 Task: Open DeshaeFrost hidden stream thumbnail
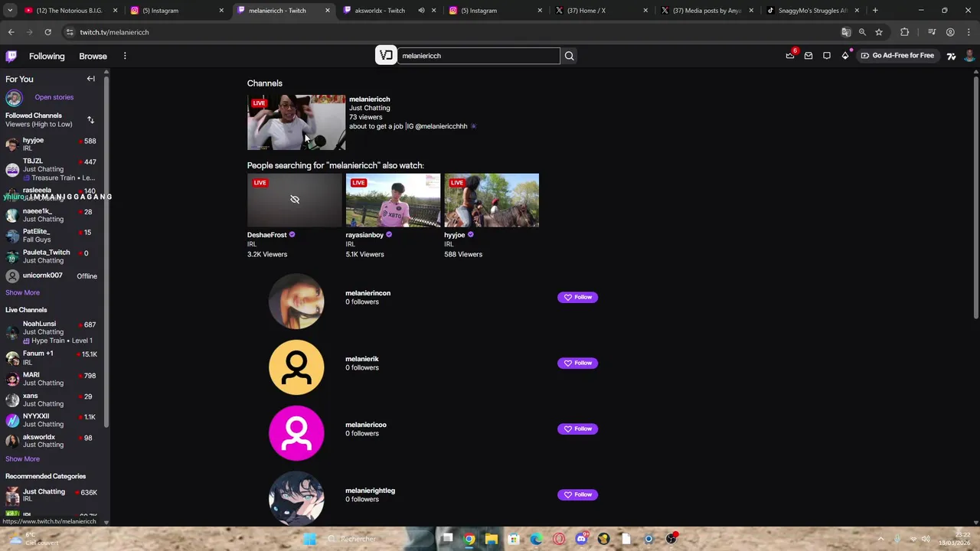294,201
